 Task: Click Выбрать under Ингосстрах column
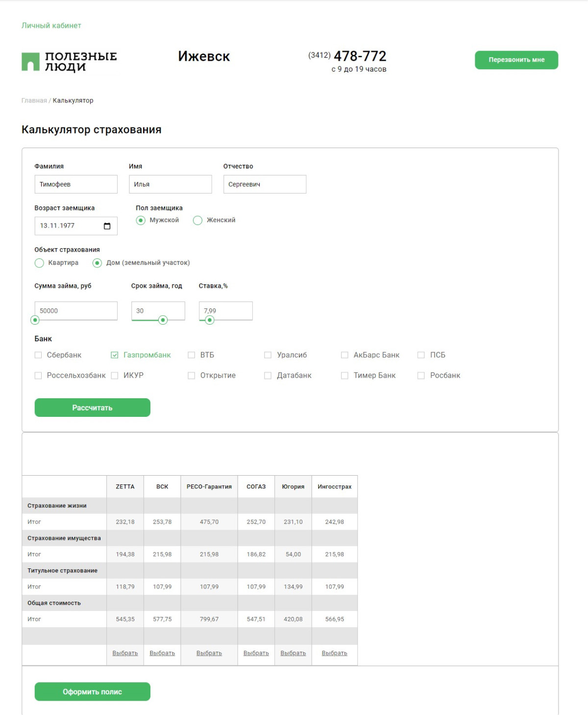tap(335, 653)
